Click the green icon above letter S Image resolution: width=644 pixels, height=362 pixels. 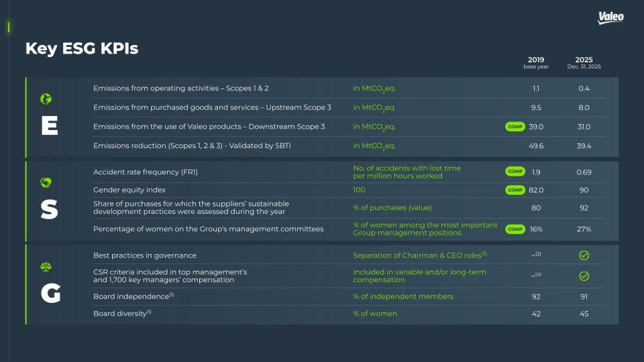tap(46, 182)
